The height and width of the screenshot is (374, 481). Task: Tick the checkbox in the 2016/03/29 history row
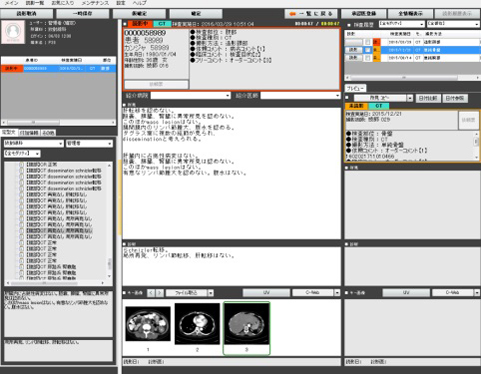pos(368,42)
